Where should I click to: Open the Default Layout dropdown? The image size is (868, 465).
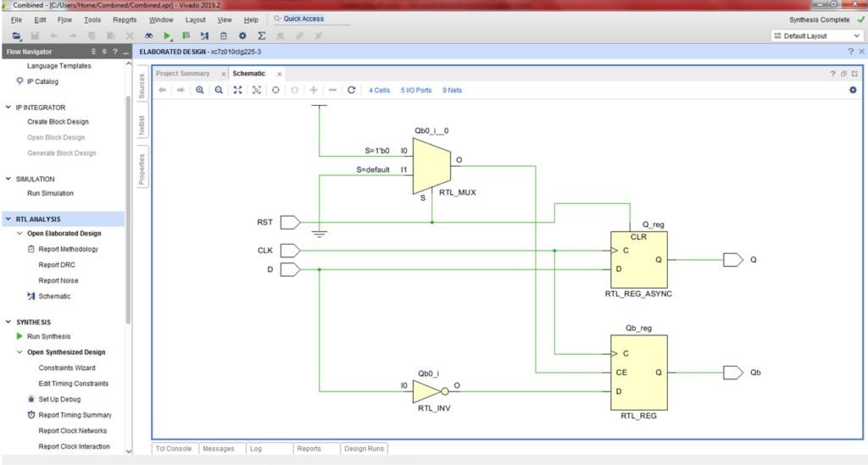(816, 36)
